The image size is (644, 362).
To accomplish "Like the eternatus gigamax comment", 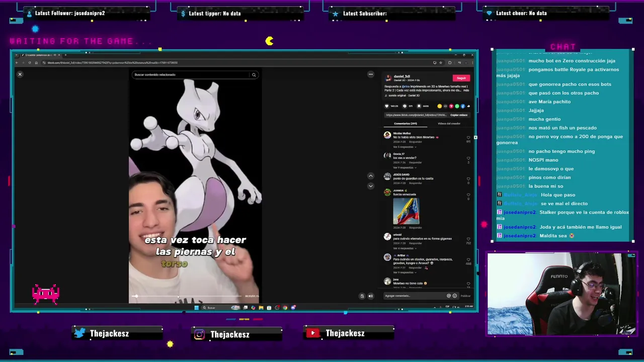I will [x=468, y=239].
